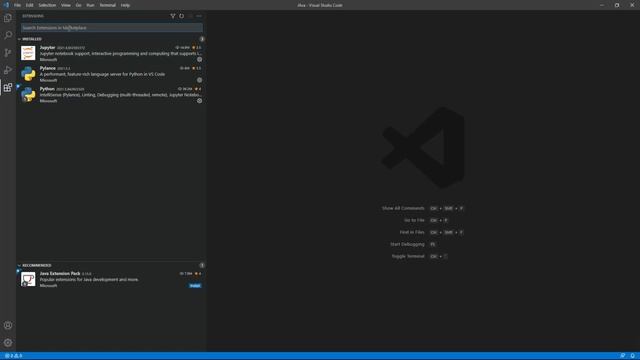Click the Find in Files shortcut hint
Viewport: 640px width, 360px height.
431,232
